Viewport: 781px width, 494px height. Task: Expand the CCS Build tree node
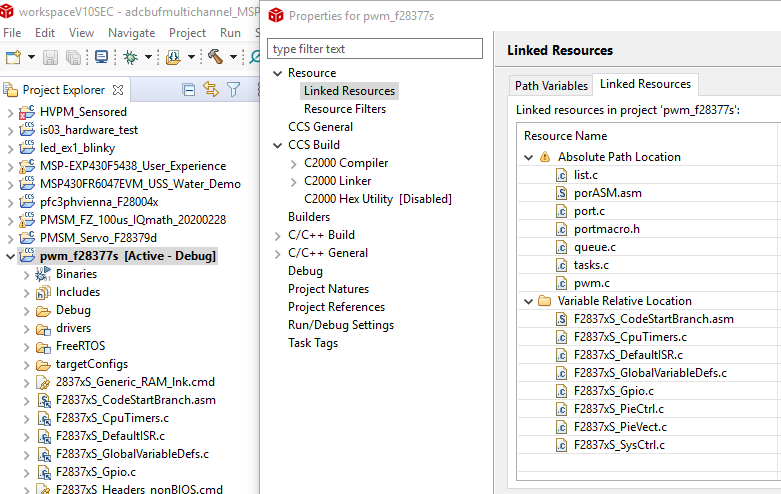pyautogui.click(x=277, y=145)
